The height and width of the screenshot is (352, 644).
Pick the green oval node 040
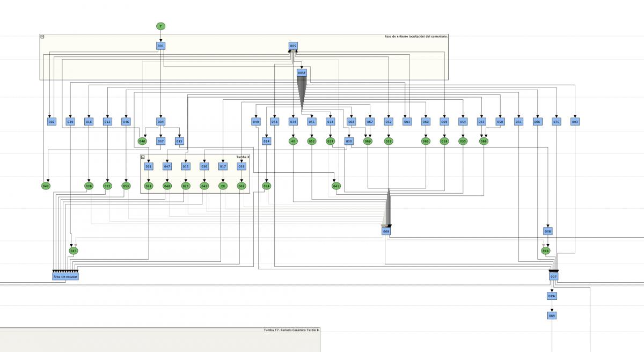pos(142,141)
